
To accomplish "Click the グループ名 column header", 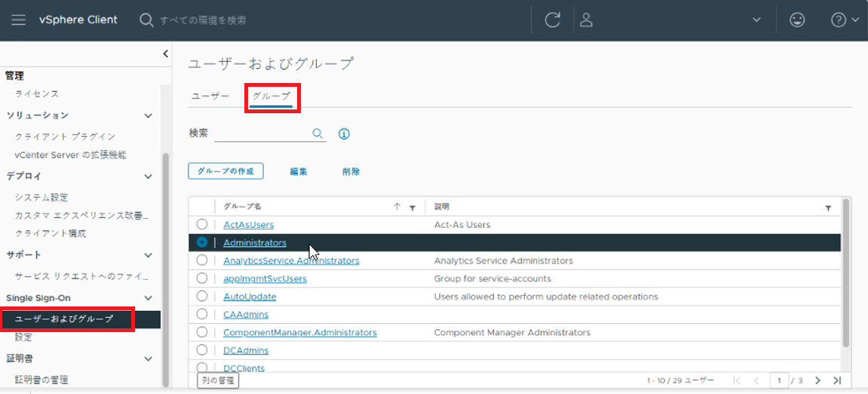I will tap(243, 207).
